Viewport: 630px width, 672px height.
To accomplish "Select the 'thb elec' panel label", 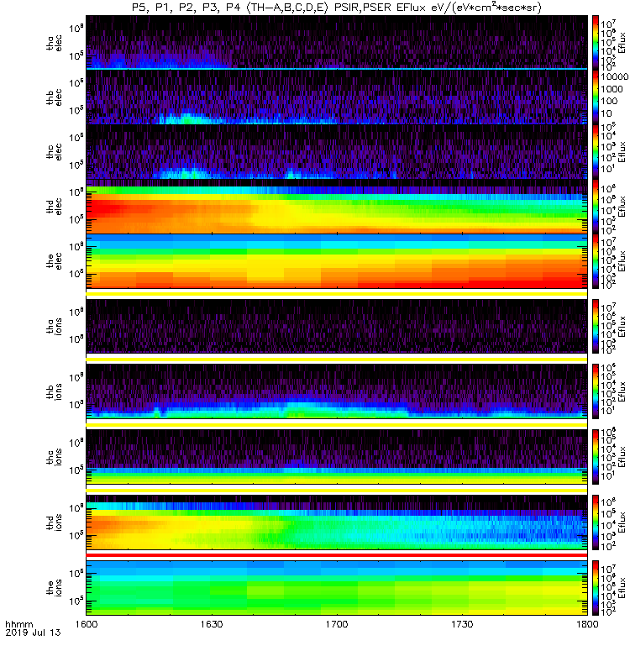I will [54, 97].
